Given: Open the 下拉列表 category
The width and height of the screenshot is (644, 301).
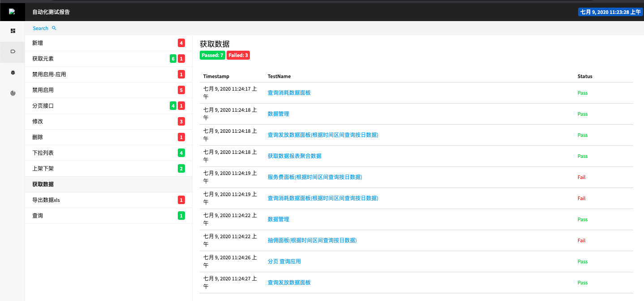Looking at the screenshot, I should click(43, 153).
